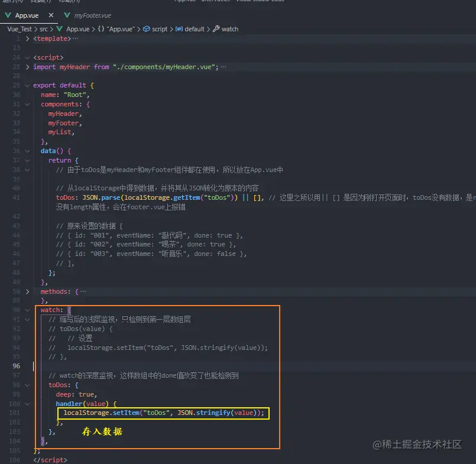Click line number 41 in gutter
The image size is (476, 464).
[17, 197]
